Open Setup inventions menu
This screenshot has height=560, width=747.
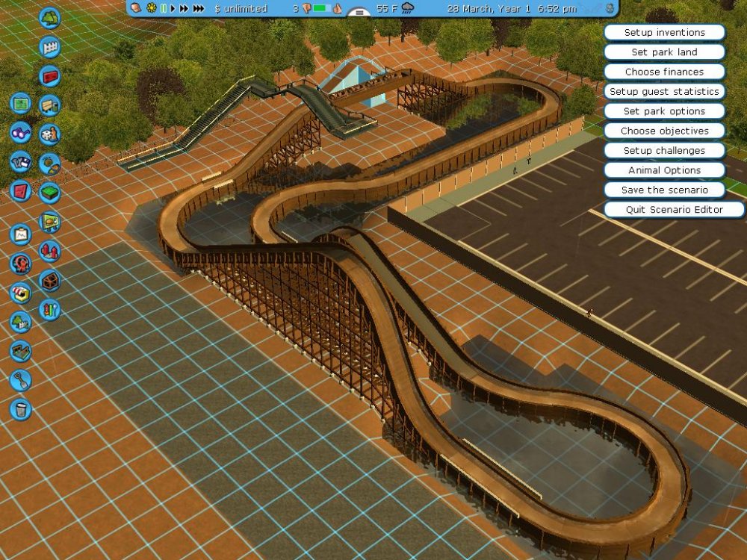pos(664,33)
